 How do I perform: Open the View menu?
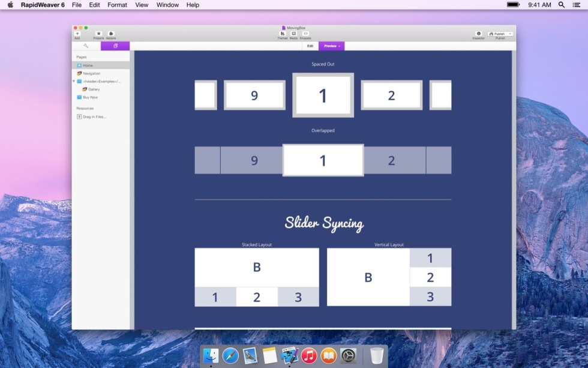(x=142, y=5)
